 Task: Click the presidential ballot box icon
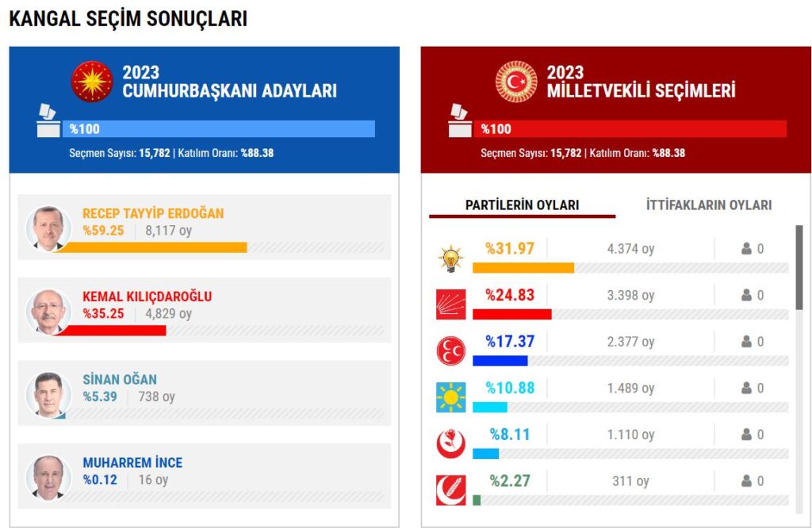(48, 121)
